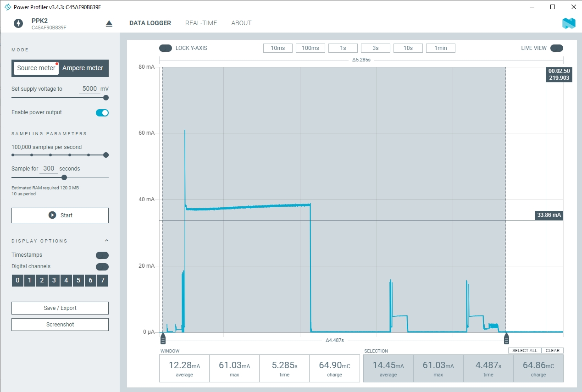Click the left selection handle marker
The width and height of the screenshot is (582, 392).
pyautogui.click(x=163, y=339)
